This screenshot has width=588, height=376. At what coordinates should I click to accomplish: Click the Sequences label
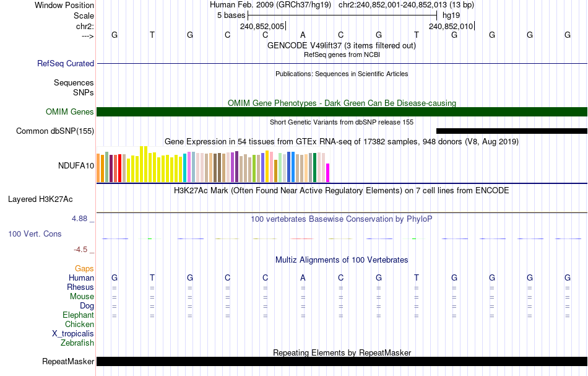[x=74, y=82]
